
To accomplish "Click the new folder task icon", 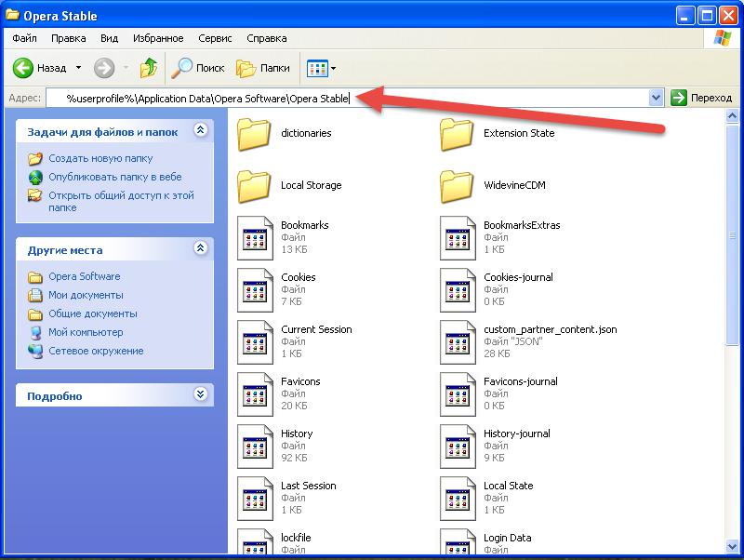I will click(x=35, y=159).
